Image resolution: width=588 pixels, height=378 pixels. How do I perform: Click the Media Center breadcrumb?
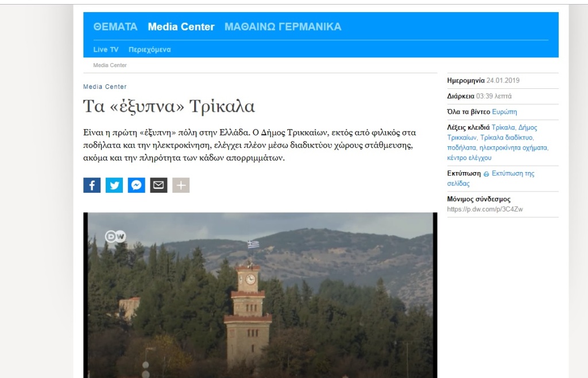[110, 65]
